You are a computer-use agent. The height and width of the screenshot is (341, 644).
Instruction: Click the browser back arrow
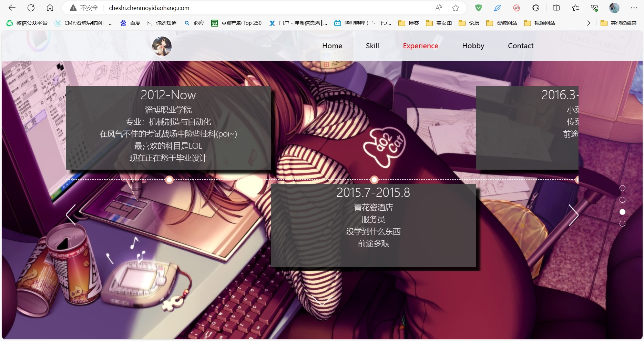pos(12,8)
